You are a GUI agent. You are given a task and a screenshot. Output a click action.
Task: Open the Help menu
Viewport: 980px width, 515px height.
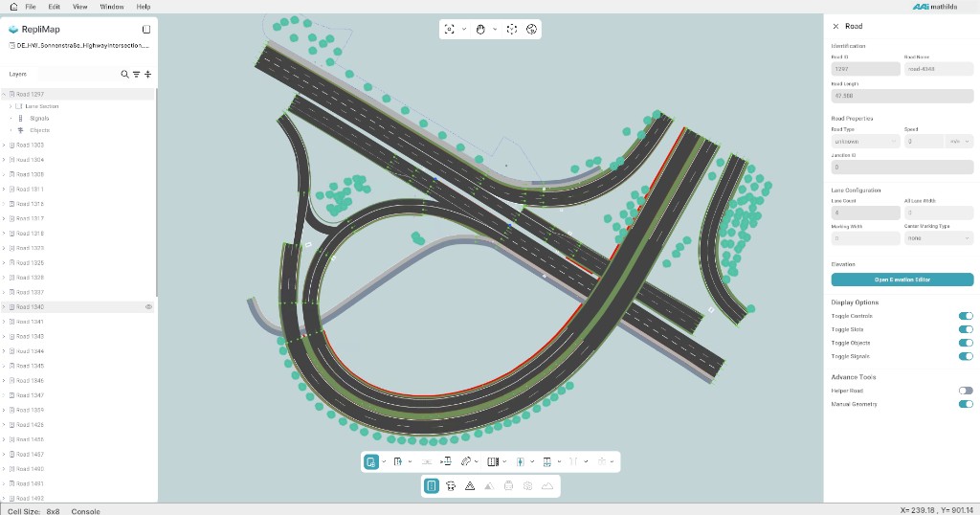pos(144,7)
